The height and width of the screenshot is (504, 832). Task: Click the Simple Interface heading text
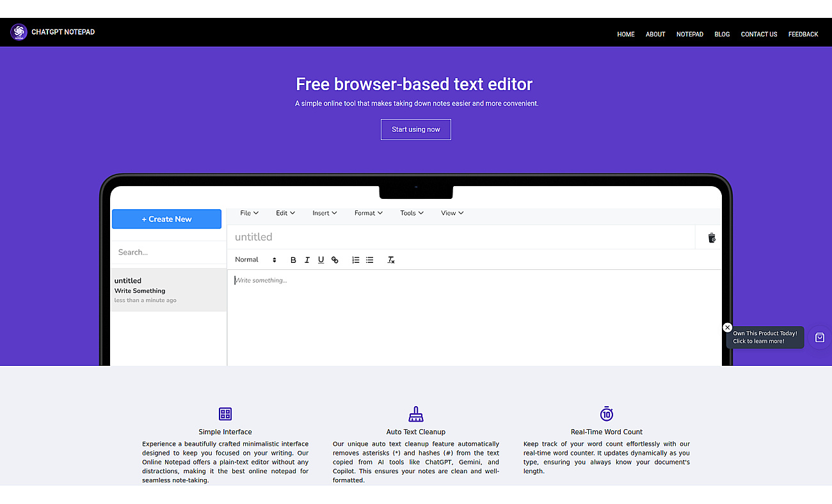(x=225, y=432)
